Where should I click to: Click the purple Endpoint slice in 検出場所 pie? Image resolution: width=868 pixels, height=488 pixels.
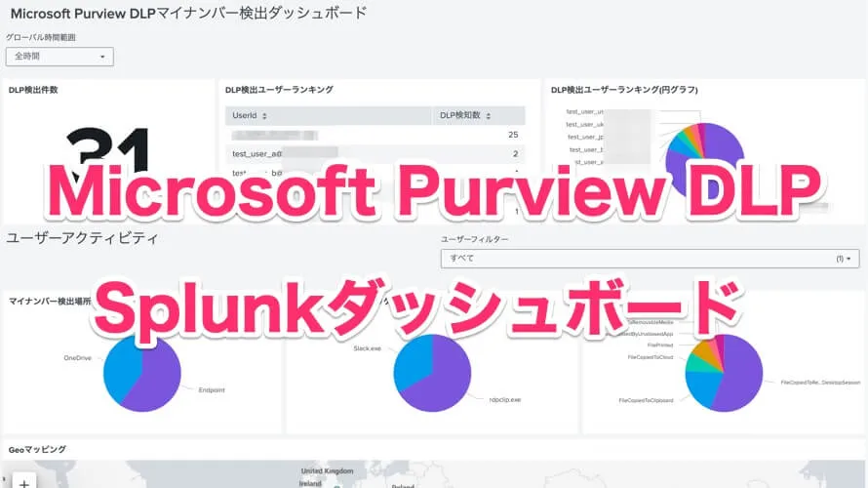(x=158, y=377)
